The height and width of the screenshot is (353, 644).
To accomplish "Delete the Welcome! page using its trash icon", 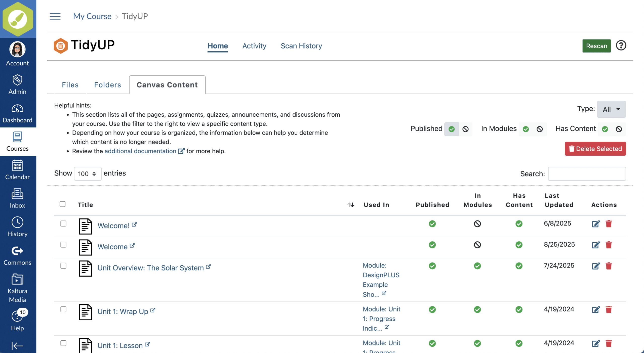I will pos(609,224).
